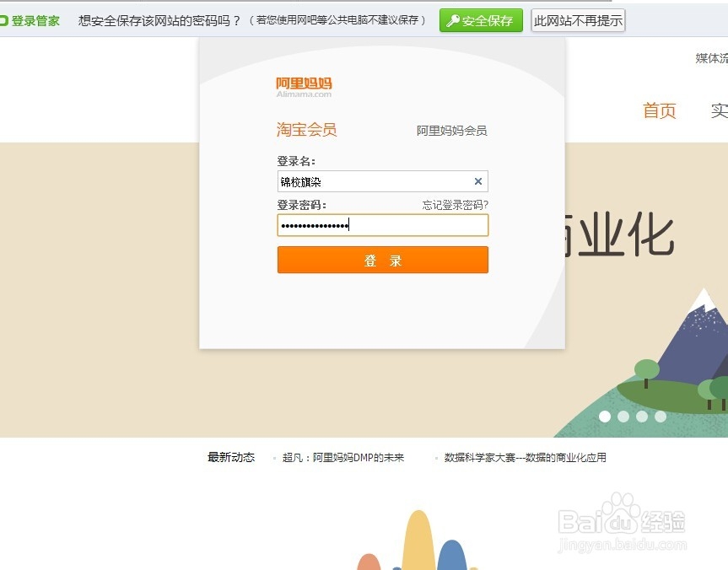Open the 忘记登录密码? link
This screenshot has width=728, height=570.
(455, 205)
